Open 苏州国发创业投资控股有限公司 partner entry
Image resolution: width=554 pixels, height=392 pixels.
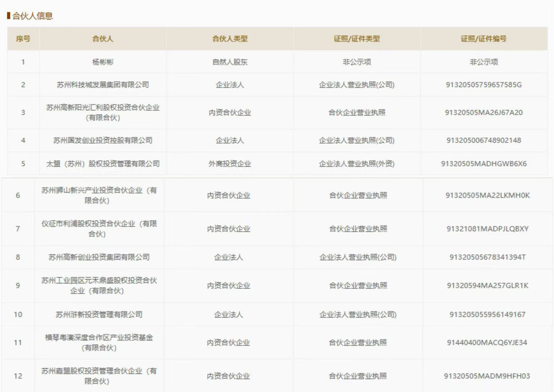(x=103, y=140)
